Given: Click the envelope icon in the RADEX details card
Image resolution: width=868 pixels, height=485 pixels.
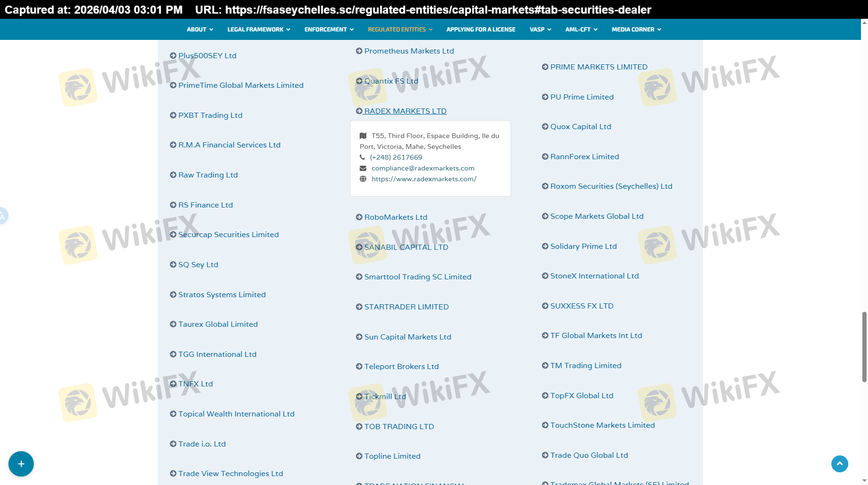Looking at the screenshot, I should [x=363, y=168].
